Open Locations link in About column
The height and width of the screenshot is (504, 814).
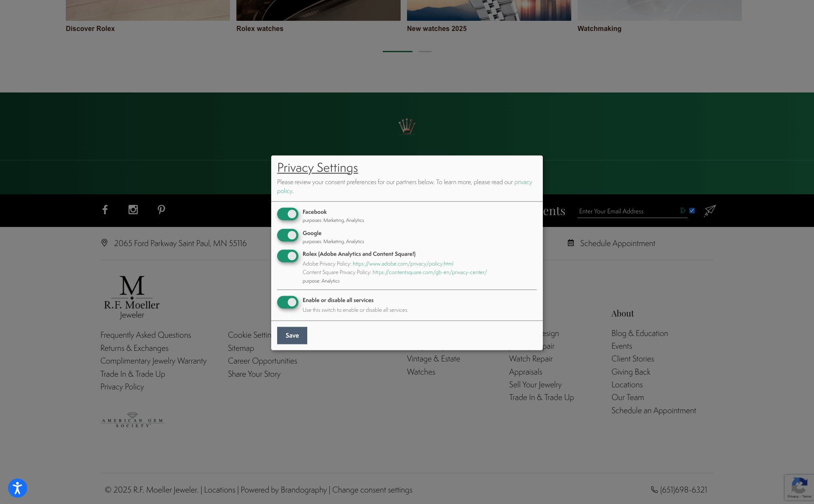[627, 385]
